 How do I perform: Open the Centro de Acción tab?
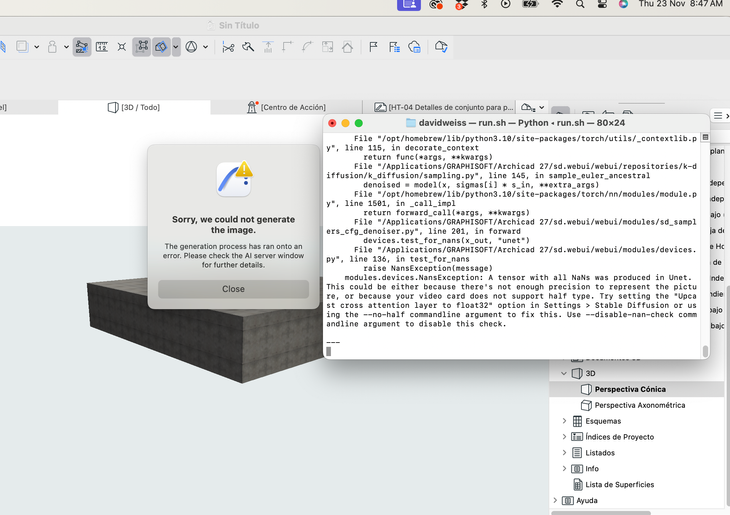[x=293, y=107]
